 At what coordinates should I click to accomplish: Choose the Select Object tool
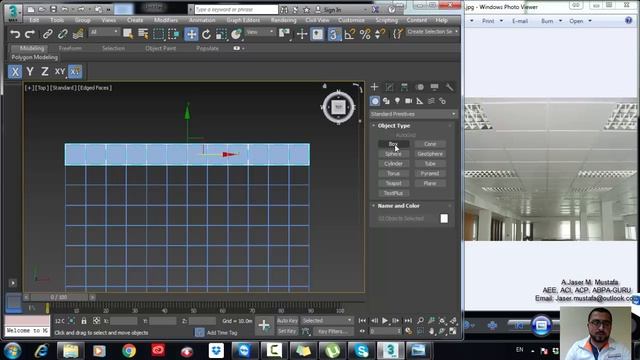point(128,34)
